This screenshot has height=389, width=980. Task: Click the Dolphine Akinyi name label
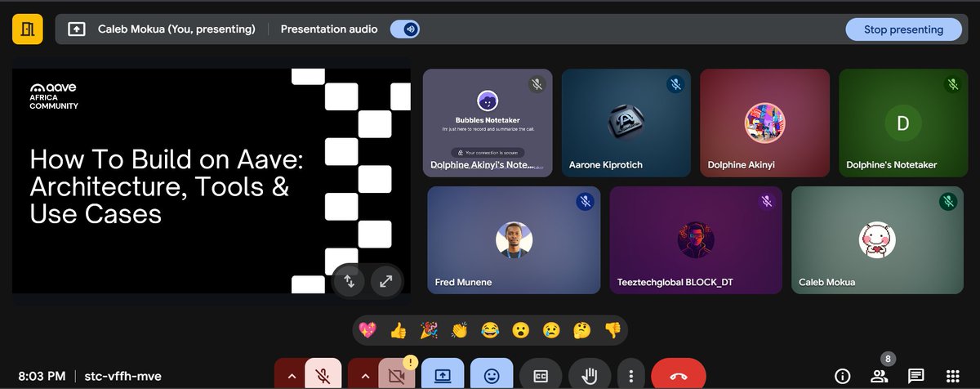tap(742, 165)
